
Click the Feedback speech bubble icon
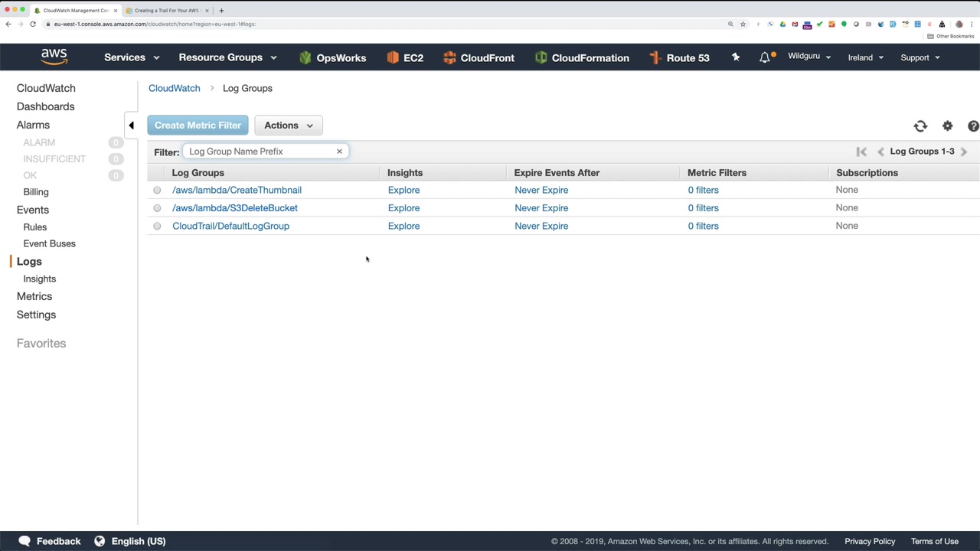click(x=24, y=541)
